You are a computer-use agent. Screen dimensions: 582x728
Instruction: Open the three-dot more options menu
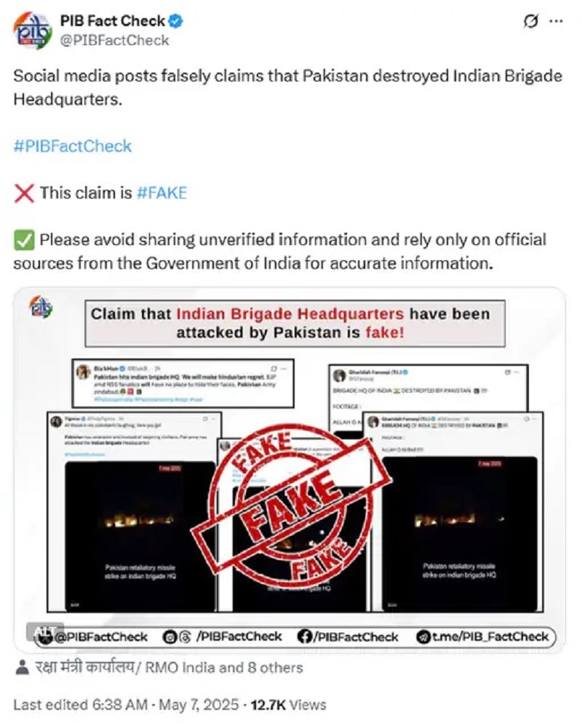click(x=556, y=21)
